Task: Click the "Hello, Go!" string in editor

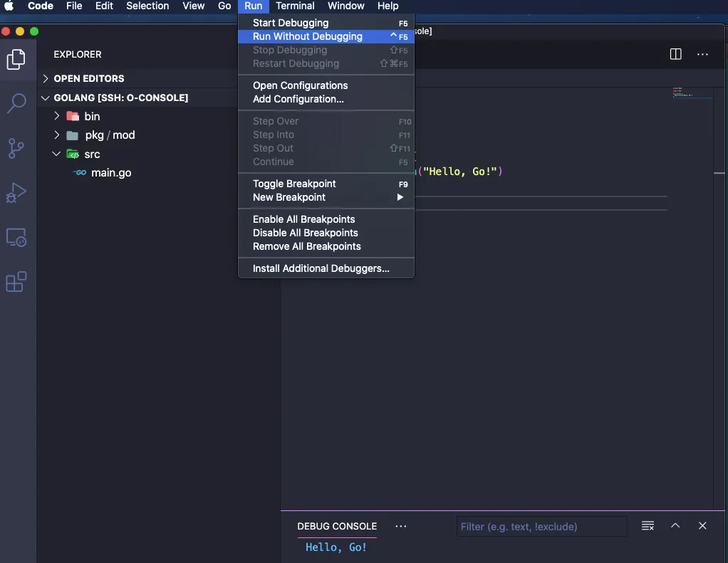Action: coord(459,172)
